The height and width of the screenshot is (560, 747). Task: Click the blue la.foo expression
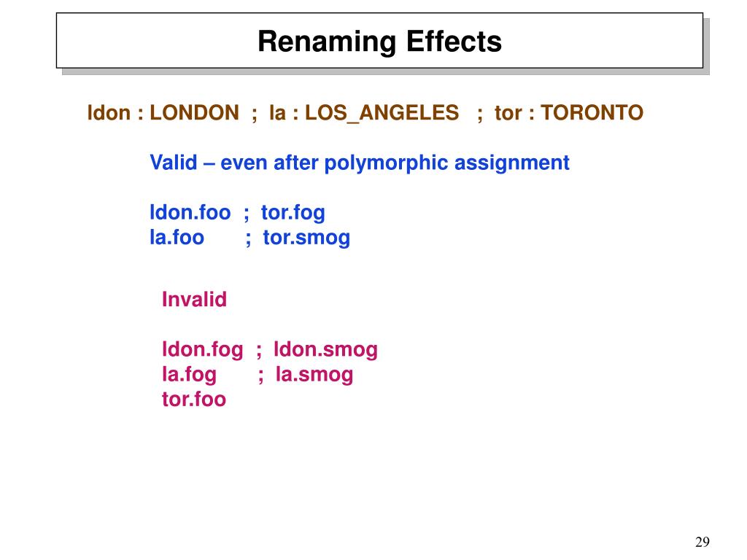[x=177, y=237]
